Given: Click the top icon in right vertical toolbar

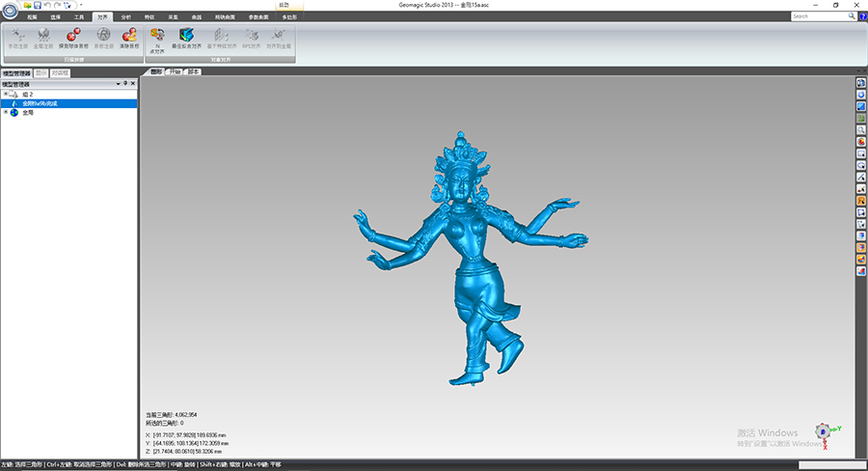Looking at the screenshot, I should click(x=860, y=83).
